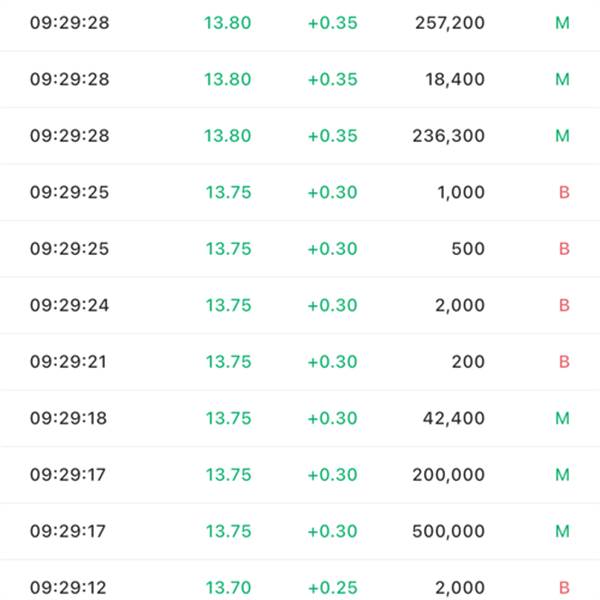
Task: Select the 09:29:25 trade of 1,000 shares
Action: click(300, 192)
